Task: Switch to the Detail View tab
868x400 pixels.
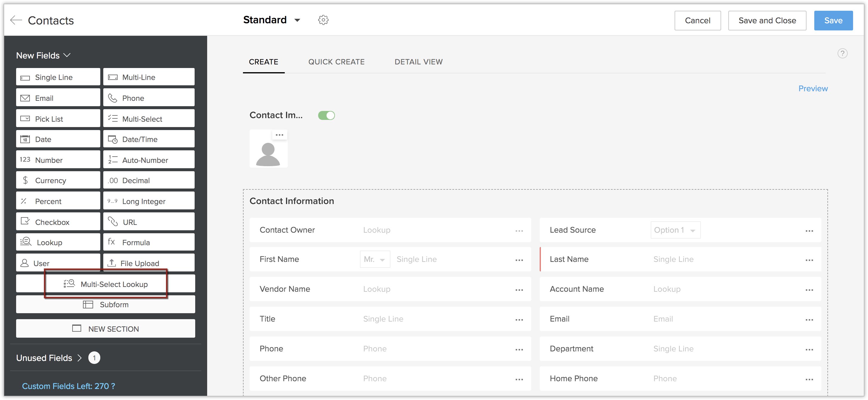Action: pos(418,62)
